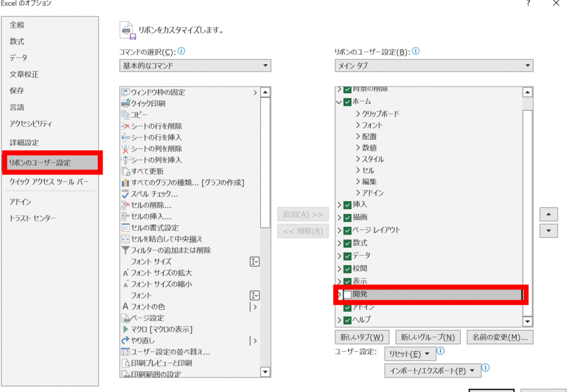Choose the Font Color (フォントの色) icon
Image resolution: width=568 pixels, height=392 pixels.
coord(125,307)
